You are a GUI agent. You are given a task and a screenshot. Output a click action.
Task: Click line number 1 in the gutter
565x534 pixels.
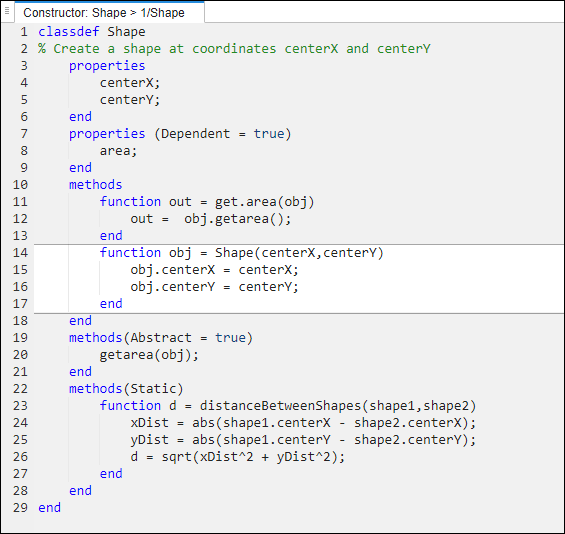24,32
